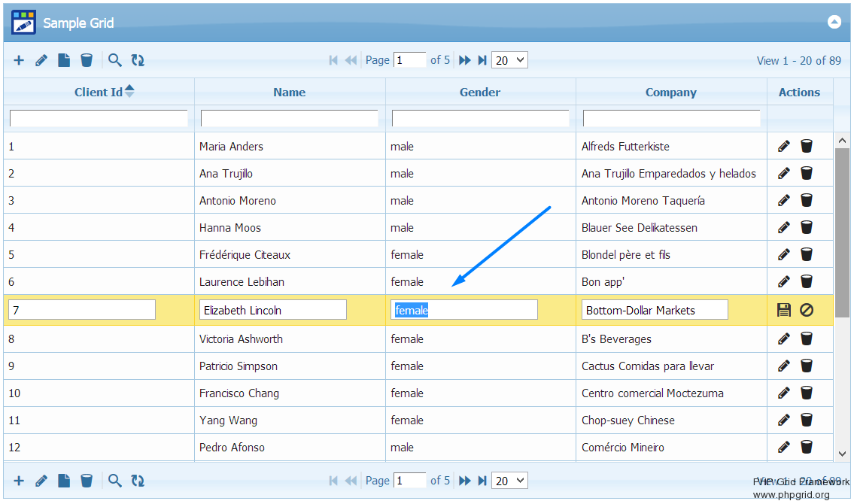
Task: Click the Name column filter input
Action: 289,118
